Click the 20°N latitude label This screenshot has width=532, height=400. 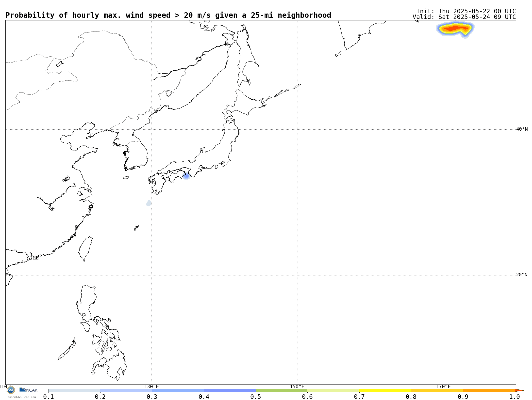coord(522,275)
